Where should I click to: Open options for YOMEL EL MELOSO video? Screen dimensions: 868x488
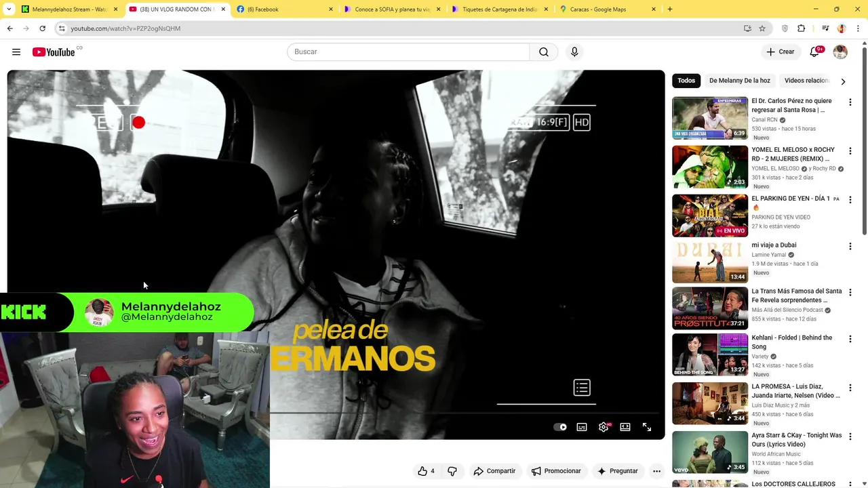click(850, 151)
